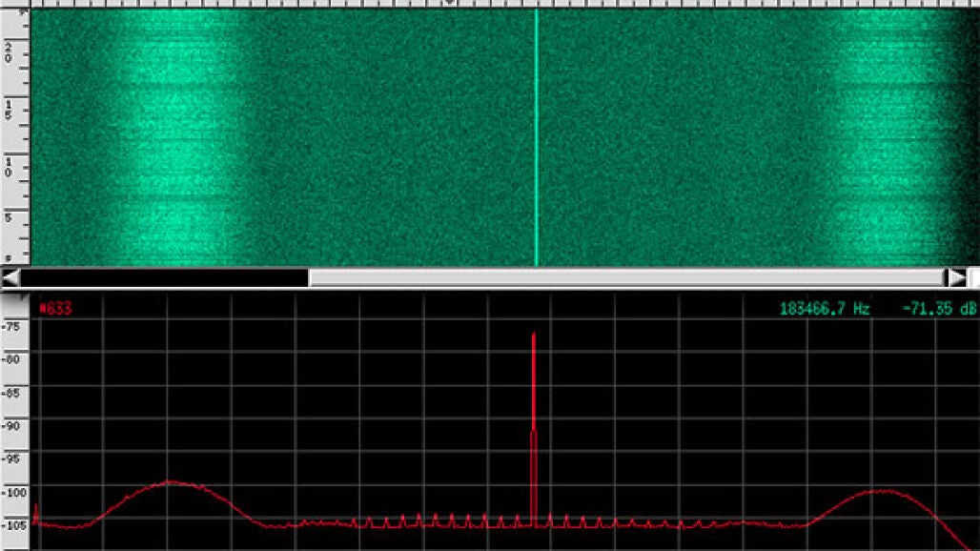Image resolution: width=980 pixels, height=551 pixels.
Task: Click the black section of the scrollbar track
Action: coord(164,277)
